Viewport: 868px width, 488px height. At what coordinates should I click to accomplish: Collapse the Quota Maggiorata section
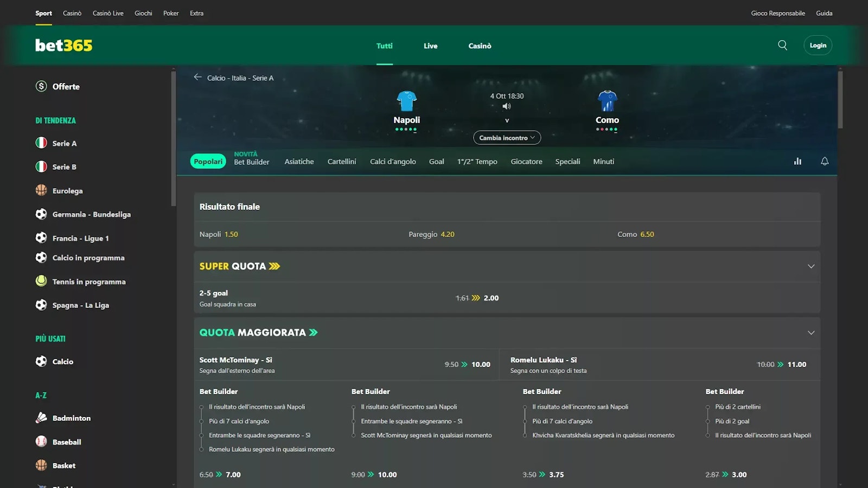pos(811,333)
